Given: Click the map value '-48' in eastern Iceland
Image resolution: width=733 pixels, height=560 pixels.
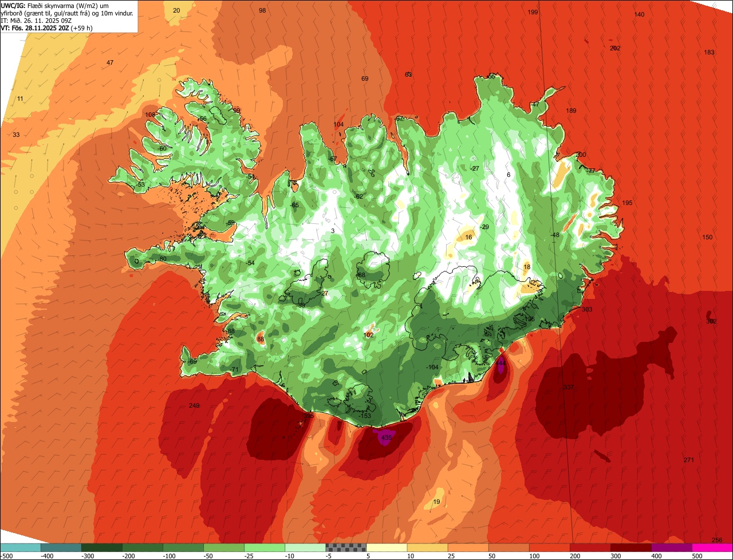Looking at the screenshot, I should coord(554,235).
